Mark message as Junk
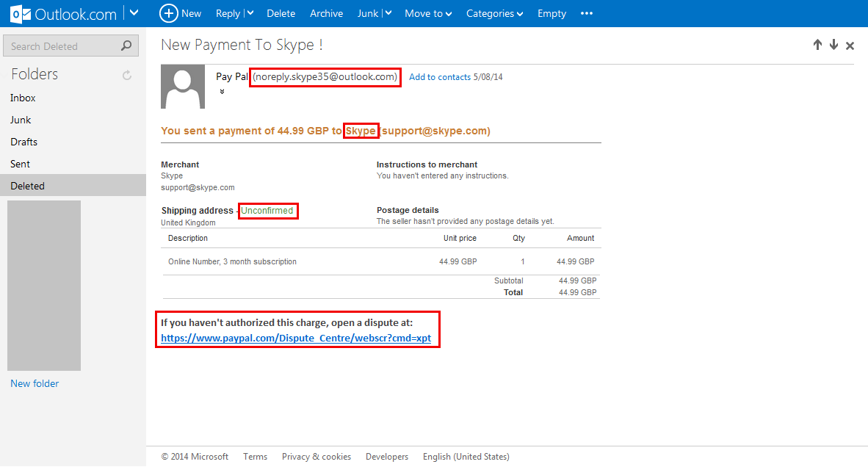The width and height of the screenshot is (868, 467). [x=368, y=13]
